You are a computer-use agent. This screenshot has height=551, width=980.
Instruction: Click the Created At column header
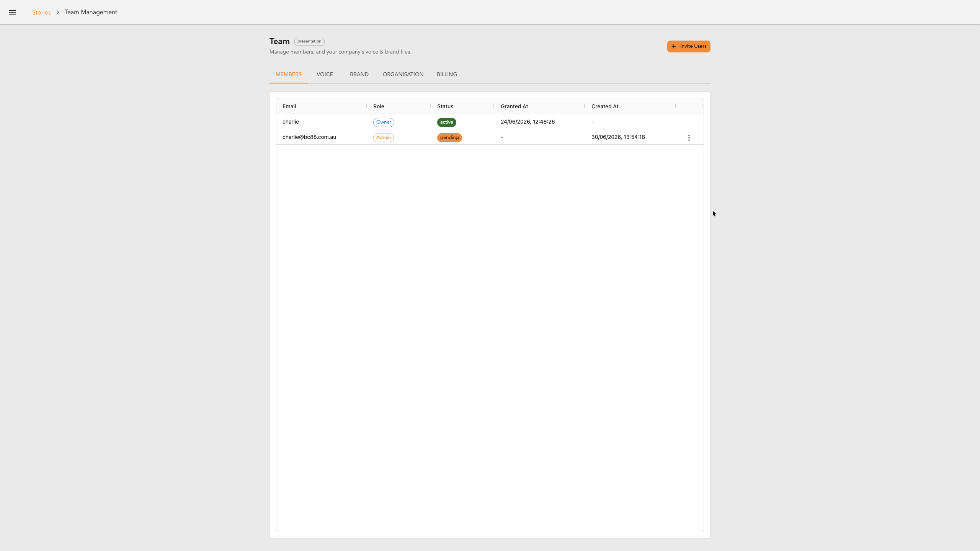(x=630, y=106)
